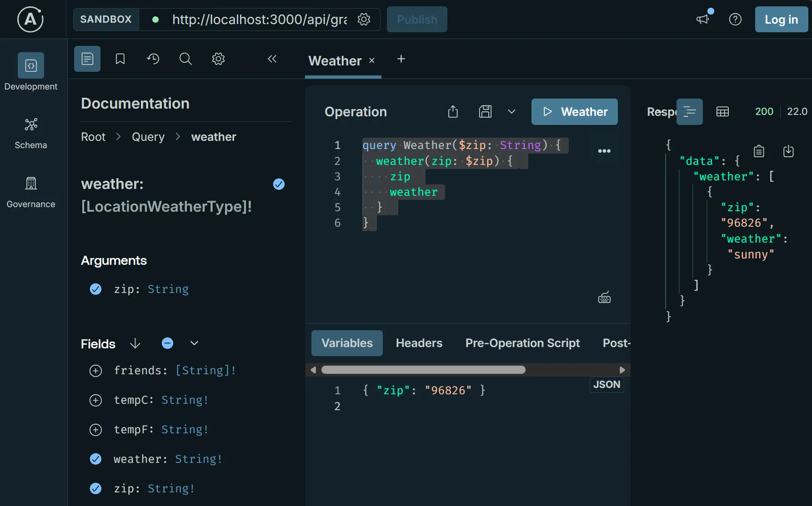
Task: Share the current operation
Action: click(452, 112)
